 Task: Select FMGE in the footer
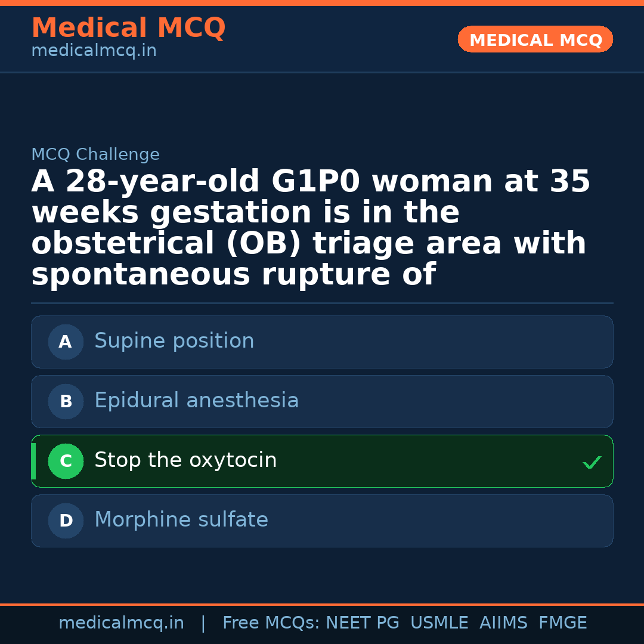562,623
